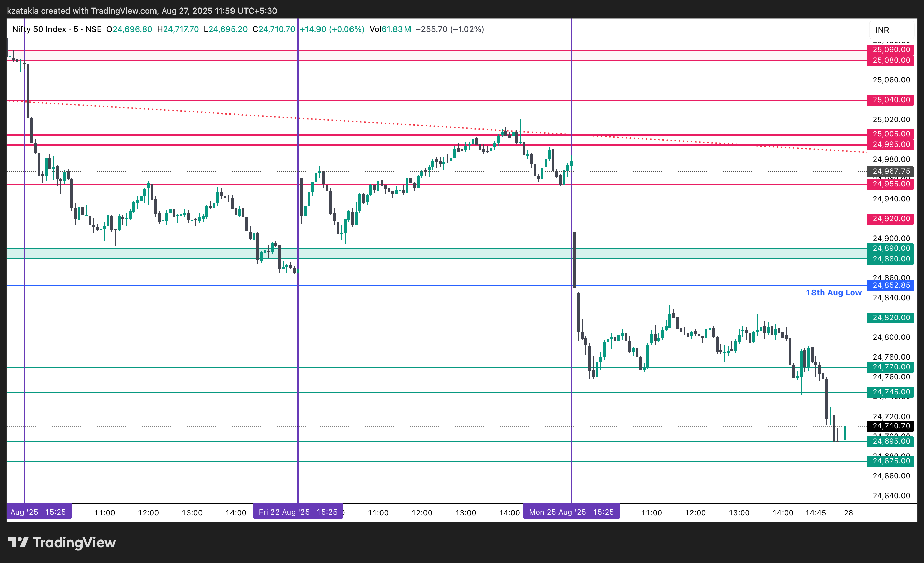
Task: Click the chart attribution header text
Action: 142,11
